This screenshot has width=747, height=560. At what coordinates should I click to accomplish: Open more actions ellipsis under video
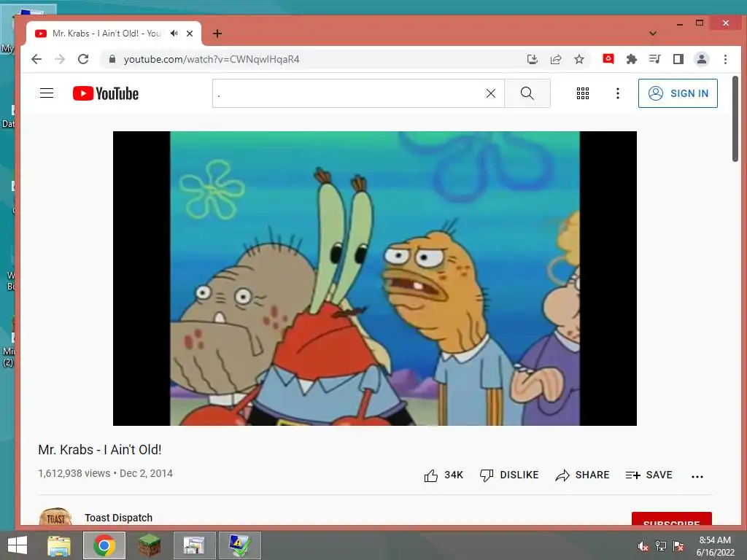(697, 476)
